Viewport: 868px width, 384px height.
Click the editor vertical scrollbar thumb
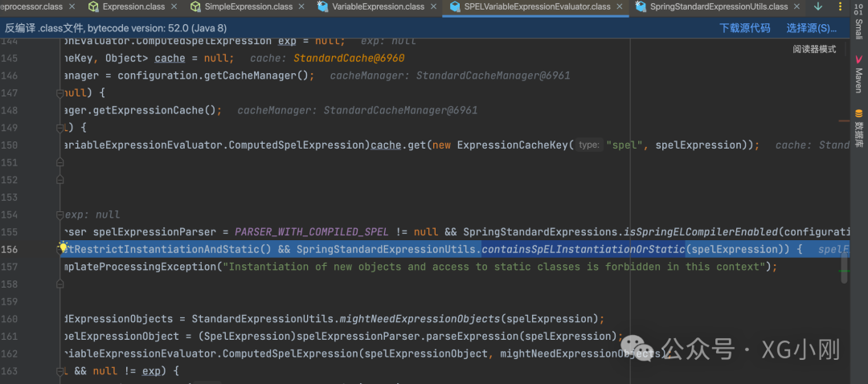844,268
